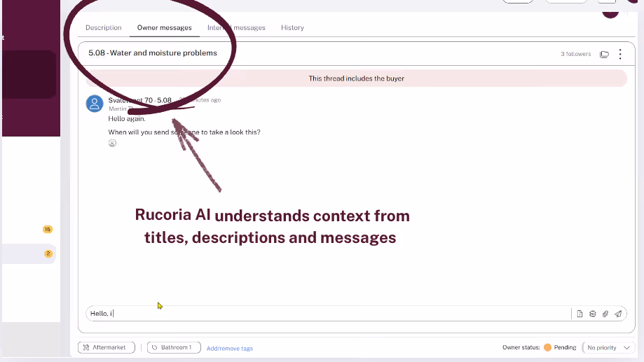The image size is (644, 362).
Task: Click the message input field containing 'Hello, i'
Action: [329, 314]
